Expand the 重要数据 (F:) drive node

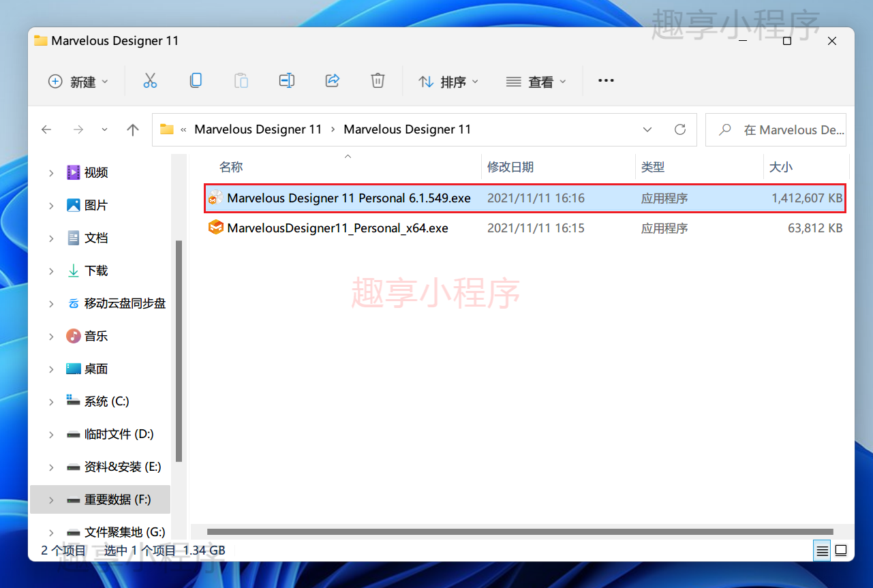51,500
